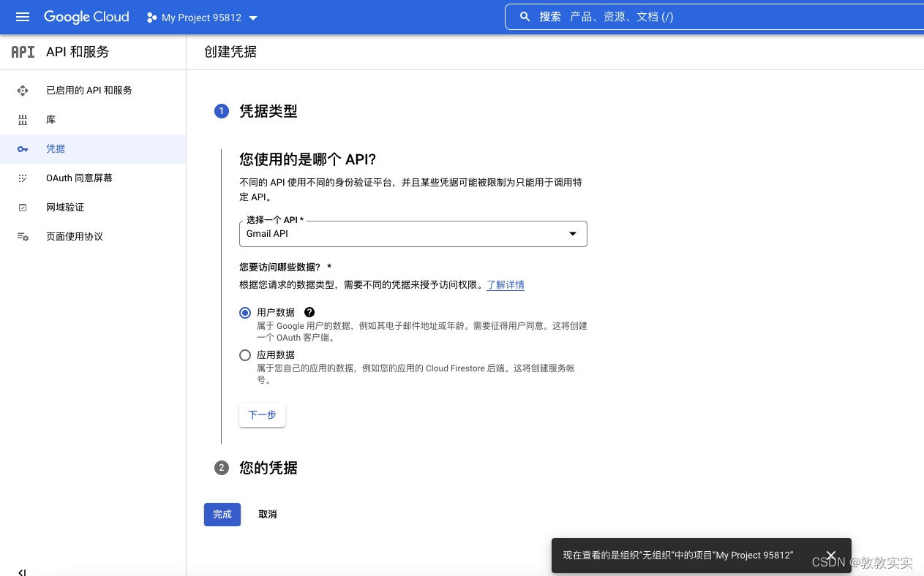
Task: Collapse the sidebar with bottom-left arrow
Action: click(22, 572)
